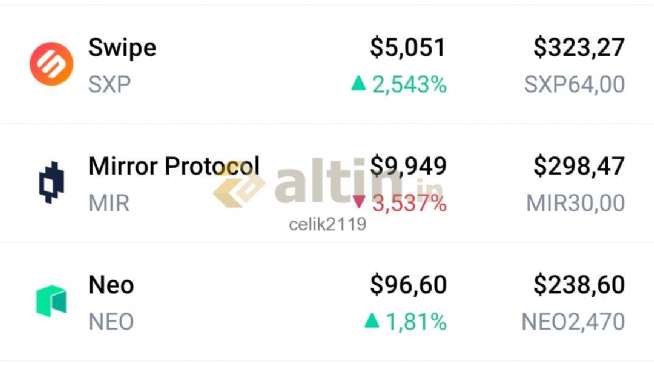Viewport: 654px width, 366px height.
Task: Click the orange Swipe coin logo
Action: (x=52, y=64)
